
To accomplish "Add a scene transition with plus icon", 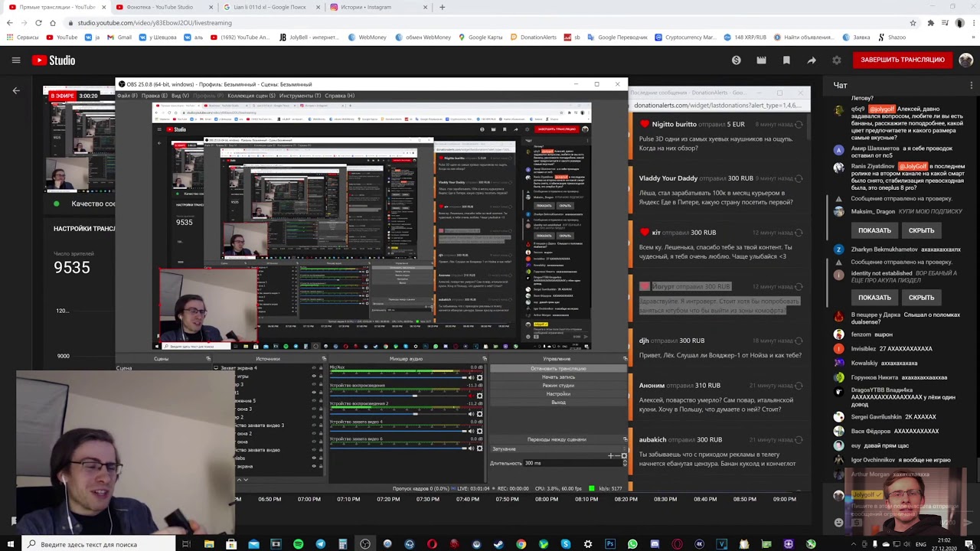I will coord(611,456).
